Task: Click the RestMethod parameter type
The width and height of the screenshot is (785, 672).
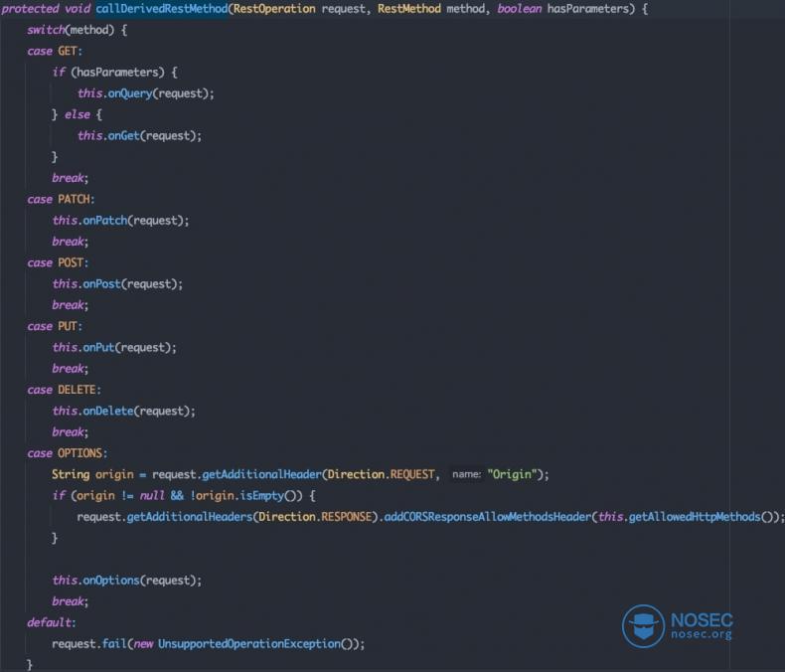Action: tap(409, 9)
